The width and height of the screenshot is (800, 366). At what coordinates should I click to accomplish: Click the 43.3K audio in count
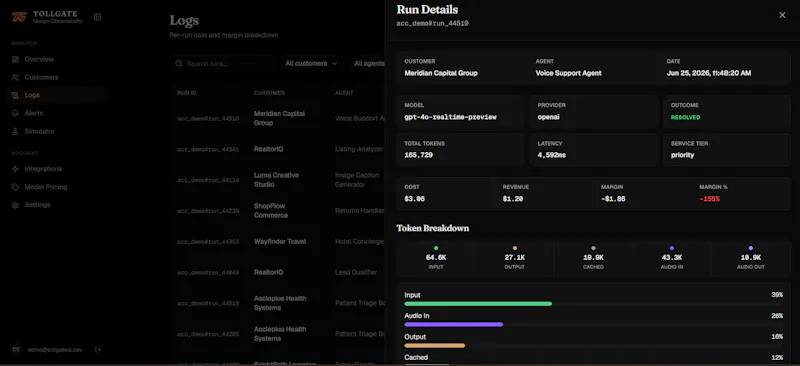[672, 257]
